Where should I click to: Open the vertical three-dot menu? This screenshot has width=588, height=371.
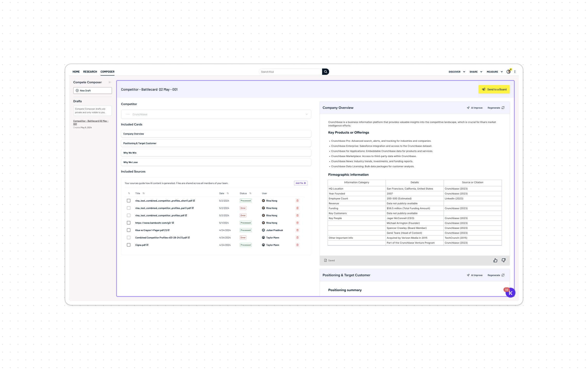pos(515,72)
